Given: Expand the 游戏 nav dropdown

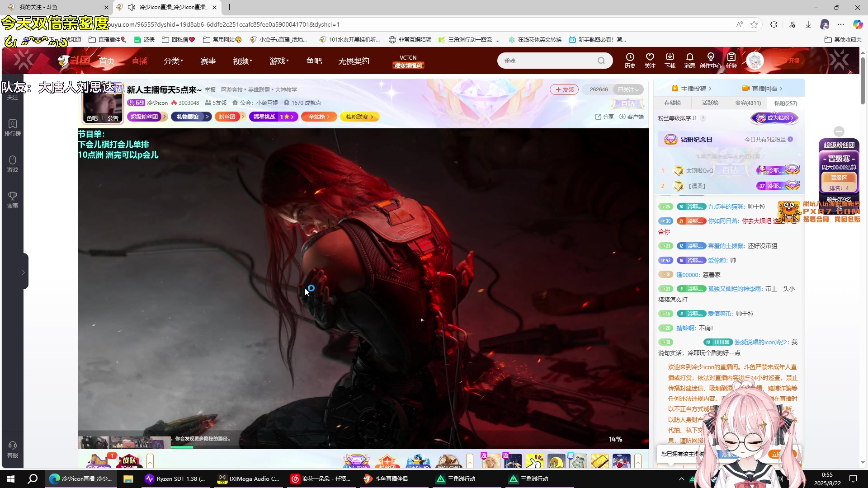Looking at the screenshot, I should (x=279, y=61).
